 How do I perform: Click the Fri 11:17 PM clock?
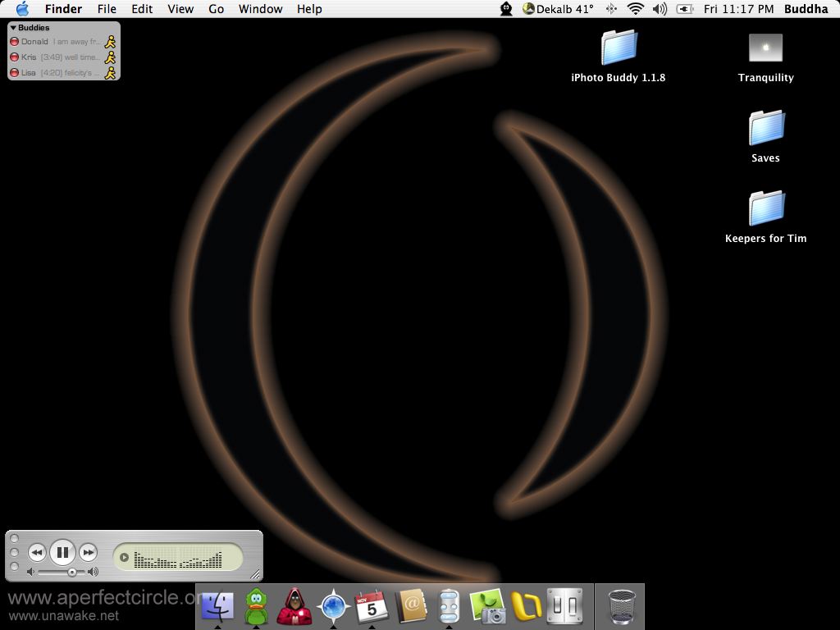738,9
